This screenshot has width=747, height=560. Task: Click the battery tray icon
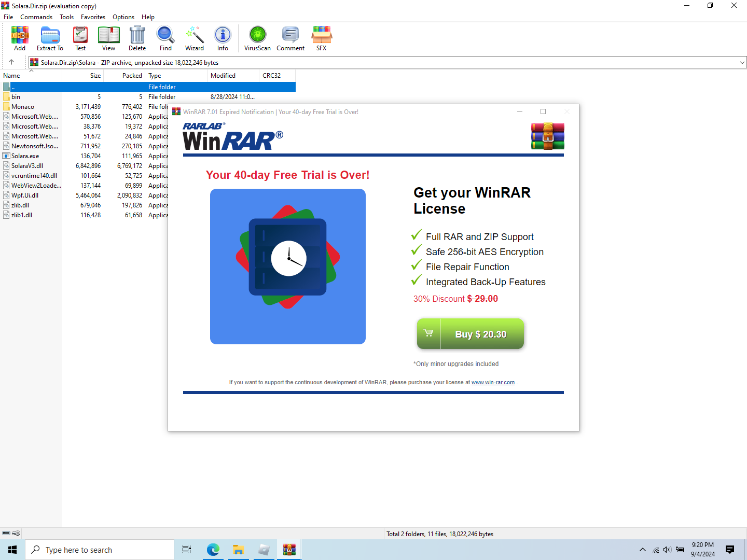click(x=680, y=550)
